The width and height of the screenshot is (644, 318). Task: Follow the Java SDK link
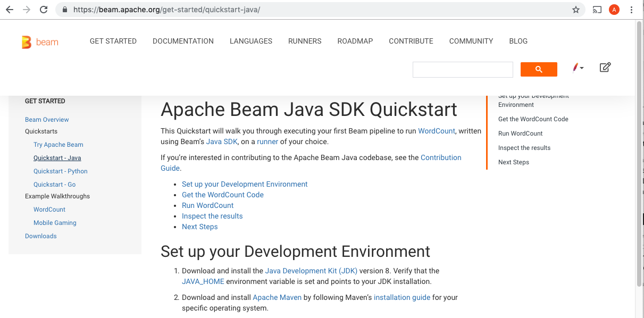click(x=222, y=141)
